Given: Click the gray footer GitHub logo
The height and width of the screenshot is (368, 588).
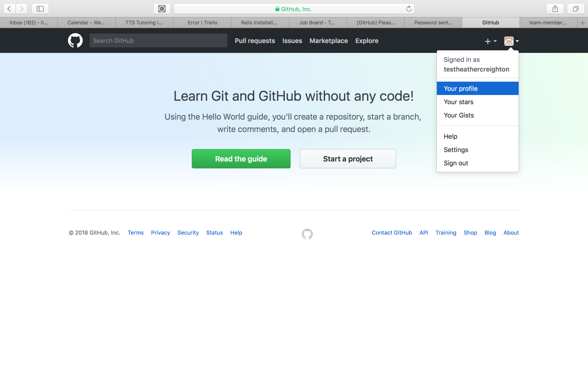Looking at the screenshot, I should tap(307, 234).
